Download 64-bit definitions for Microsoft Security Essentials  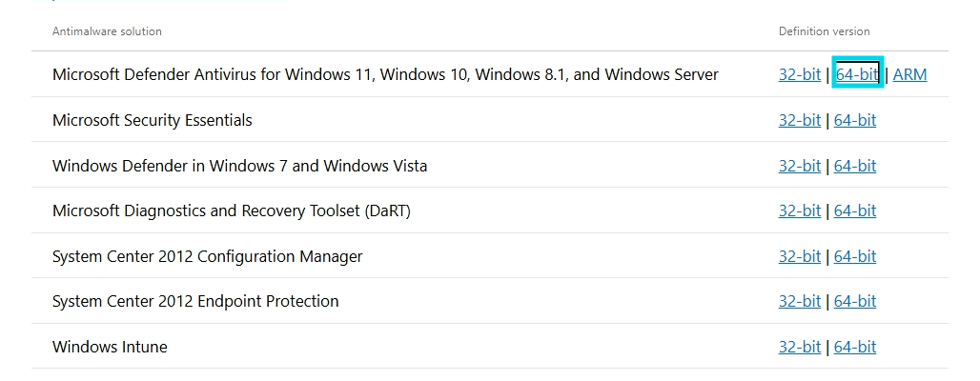[x=855, y=120]
